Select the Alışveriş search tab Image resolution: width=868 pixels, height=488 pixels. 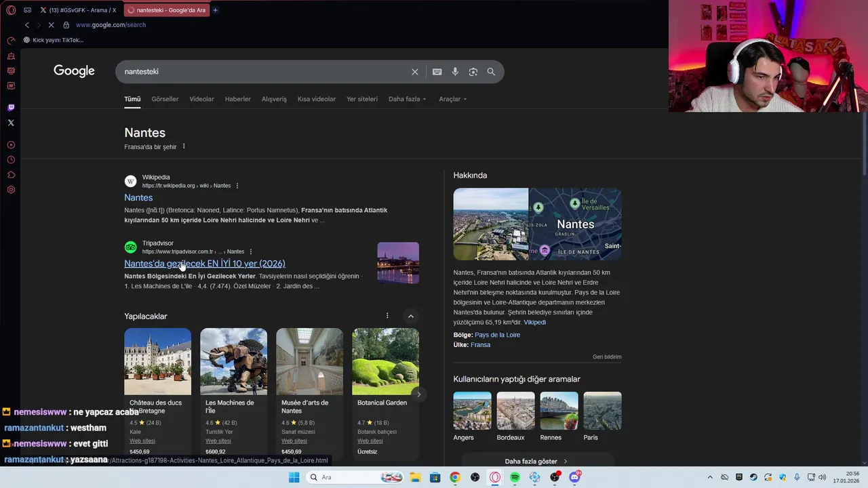[x=274, y=99]
